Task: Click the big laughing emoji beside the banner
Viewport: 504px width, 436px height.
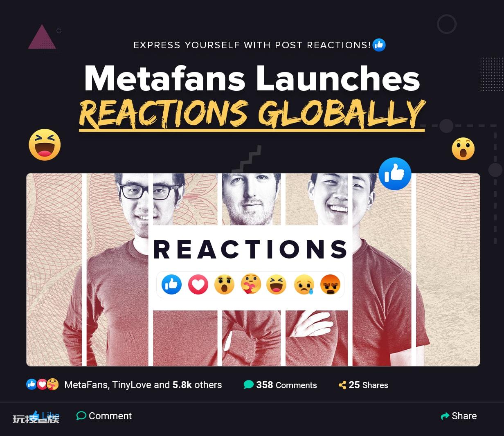Action: pos(45,144)
